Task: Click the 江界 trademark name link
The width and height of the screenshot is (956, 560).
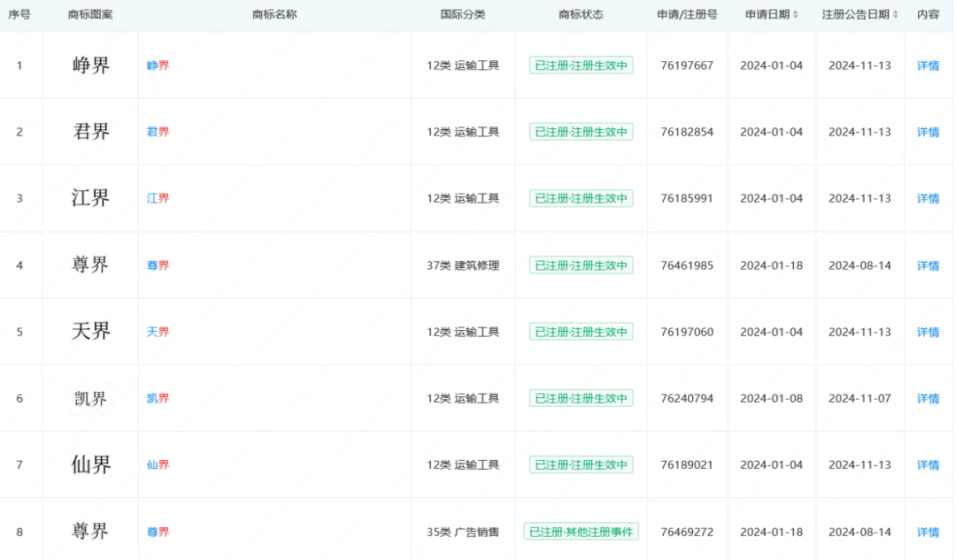Action: [158, 198]
